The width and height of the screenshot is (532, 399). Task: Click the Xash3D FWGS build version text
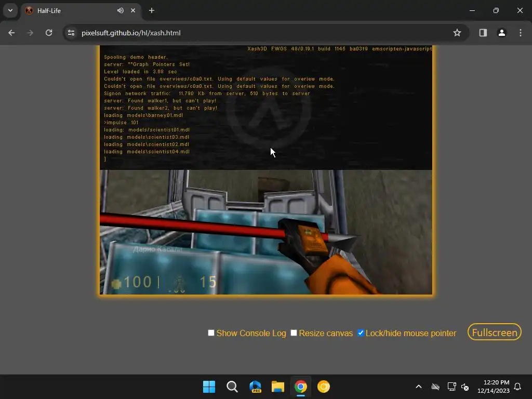[x=340, y=49]
